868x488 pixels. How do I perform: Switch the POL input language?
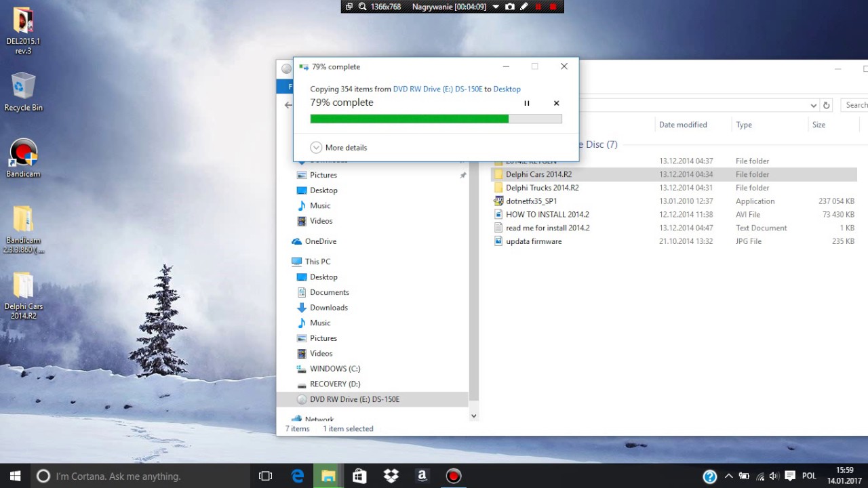(x=809, y=476)
